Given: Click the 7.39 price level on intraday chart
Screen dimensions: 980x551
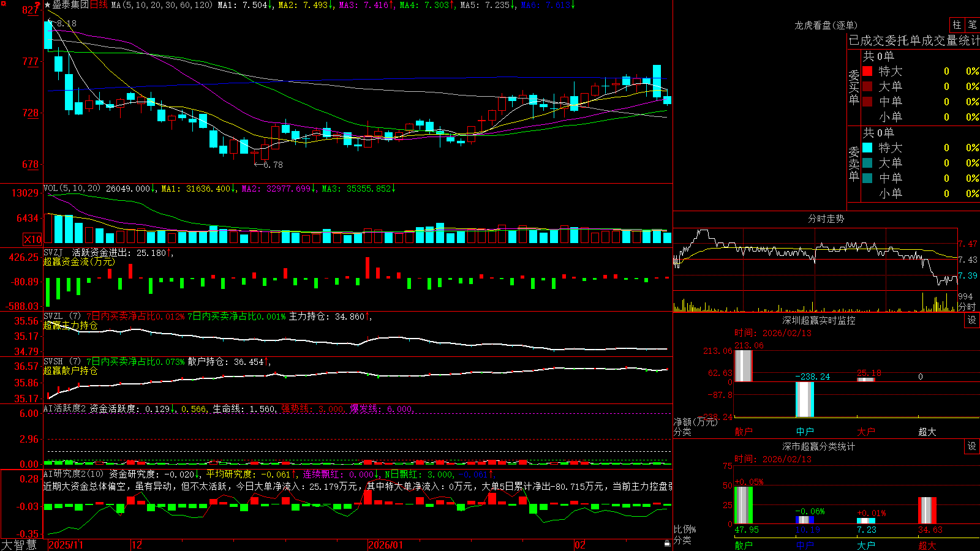Looking at the screenshot, I should [x=968, y=276].
